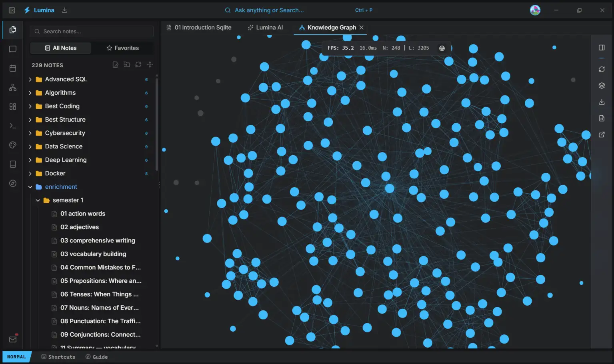Click the download icon beside Lumina

(64, 10)
